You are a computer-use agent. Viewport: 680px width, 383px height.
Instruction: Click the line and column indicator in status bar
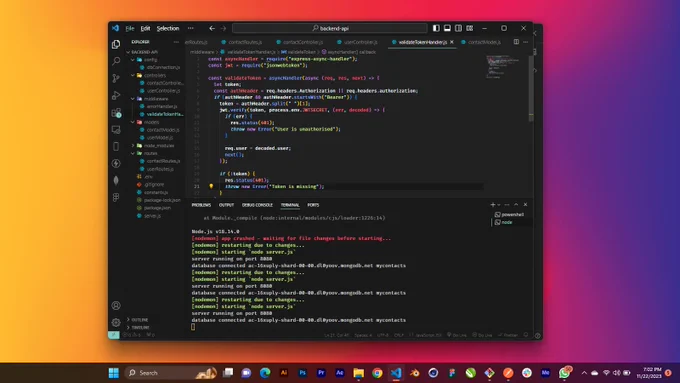[337, 335]
